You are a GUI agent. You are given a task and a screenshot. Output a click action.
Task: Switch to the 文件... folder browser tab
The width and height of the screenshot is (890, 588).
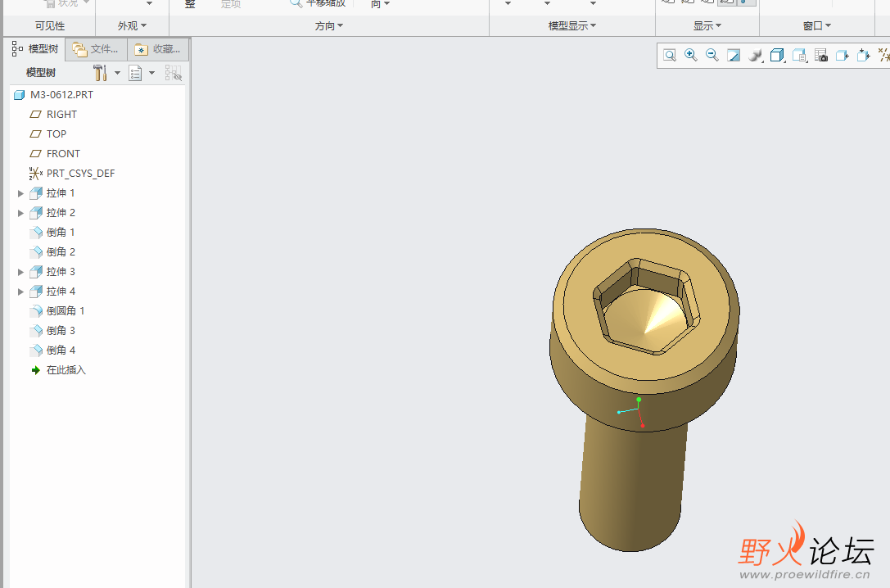coord(96,49)
